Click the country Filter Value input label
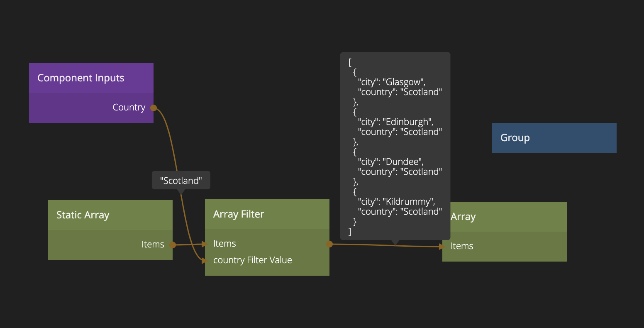 [252, 260]
